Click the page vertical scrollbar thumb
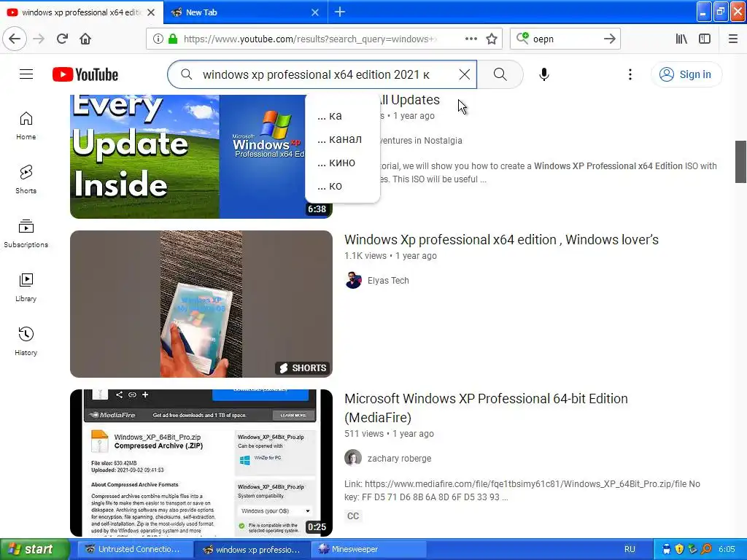Image resolution: width=747 pixels, height=560 pixels. pyautogui.click(x=740, y=162)
